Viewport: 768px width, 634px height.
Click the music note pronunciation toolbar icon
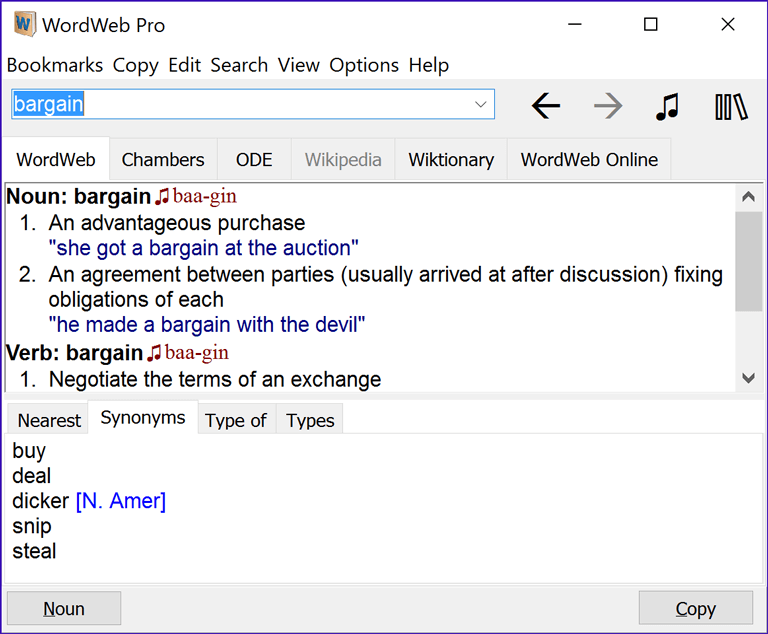(x=667, y=106)
